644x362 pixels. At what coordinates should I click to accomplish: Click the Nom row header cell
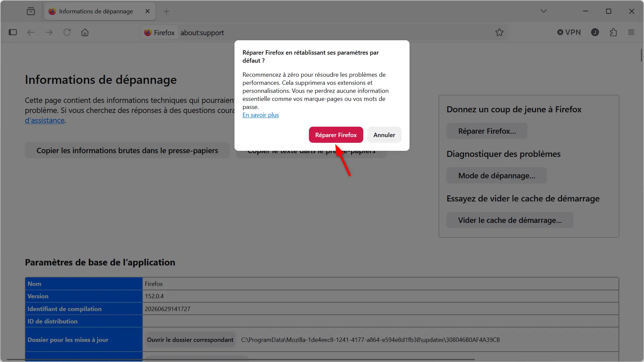[84, 284]
